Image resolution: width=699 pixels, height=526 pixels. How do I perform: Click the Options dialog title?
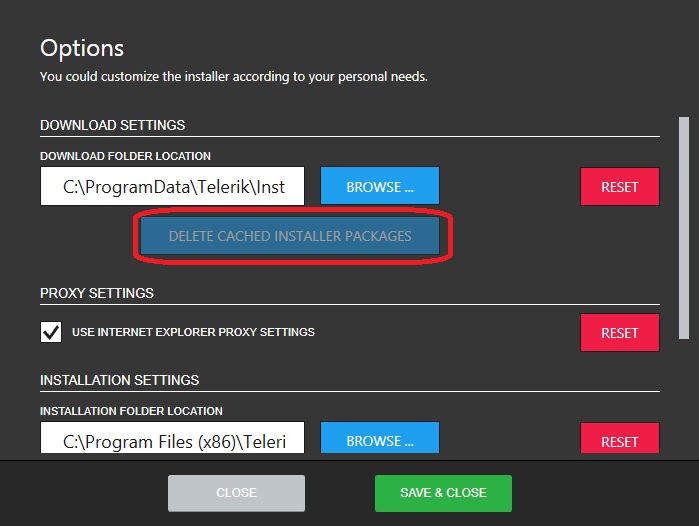(82, 48)
